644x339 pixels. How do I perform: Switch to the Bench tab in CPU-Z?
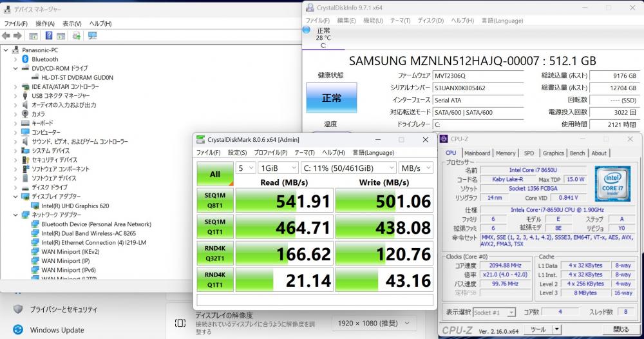tap(577, 153)
